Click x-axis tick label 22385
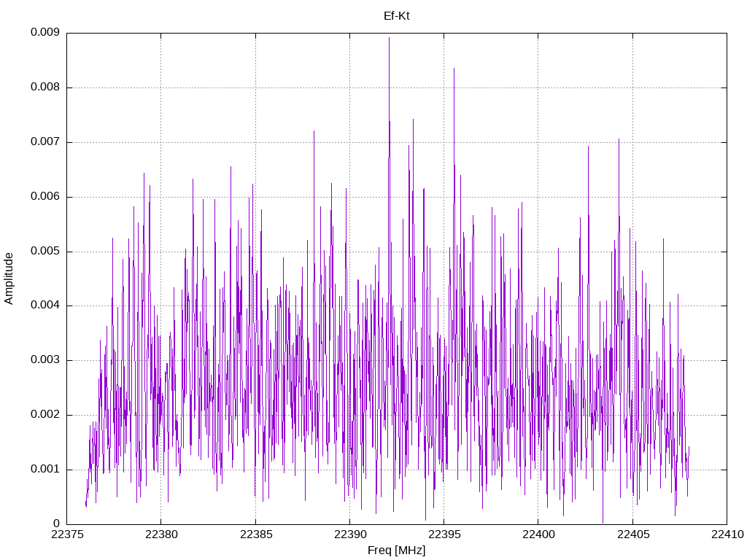 coord(256,534)
